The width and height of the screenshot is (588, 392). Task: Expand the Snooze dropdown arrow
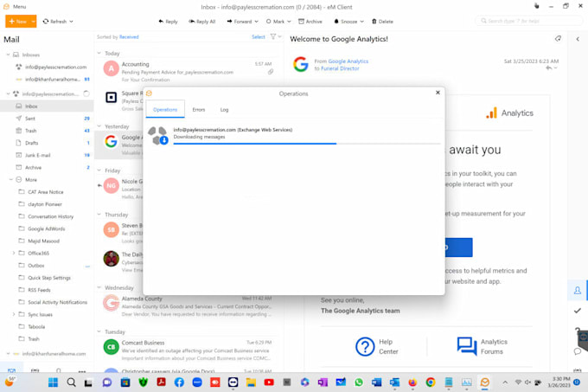[x=361, y=22]
